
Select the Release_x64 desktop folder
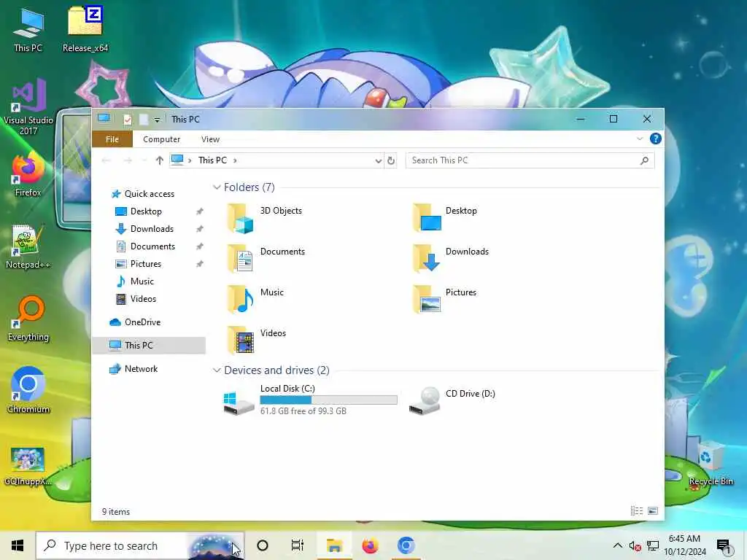click(x=85, y=28)
